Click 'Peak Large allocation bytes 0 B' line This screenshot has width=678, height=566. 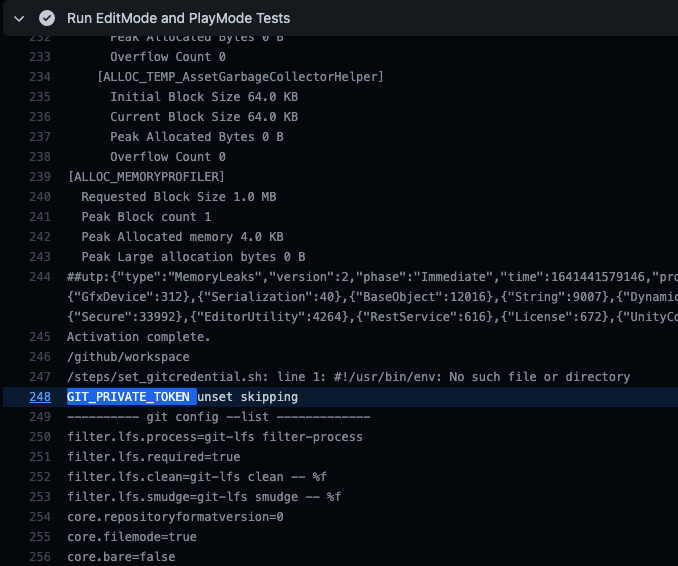(193, 256)
